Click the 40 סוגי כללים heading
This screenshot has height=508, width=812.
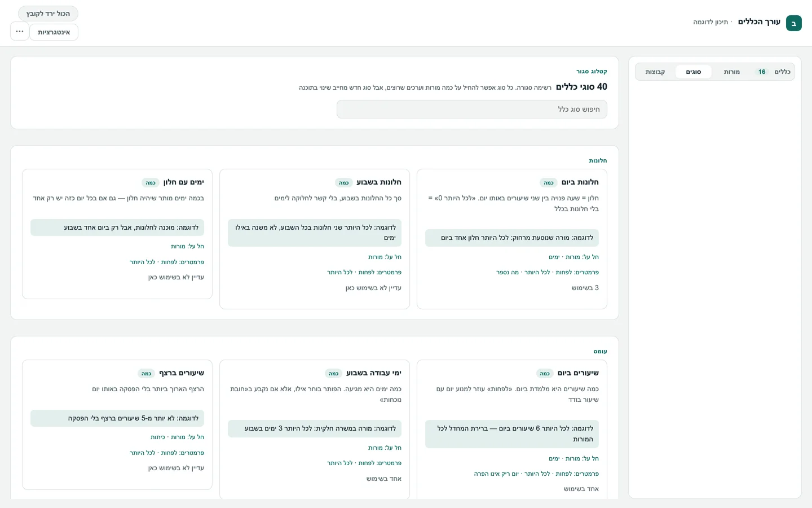(x=581, y=87)
